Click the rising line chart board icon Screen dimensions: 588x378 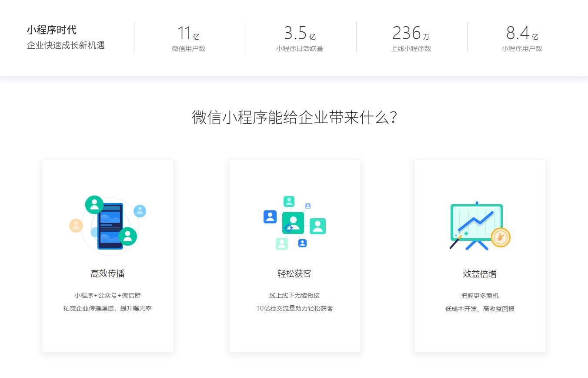(x=476, y=222)
